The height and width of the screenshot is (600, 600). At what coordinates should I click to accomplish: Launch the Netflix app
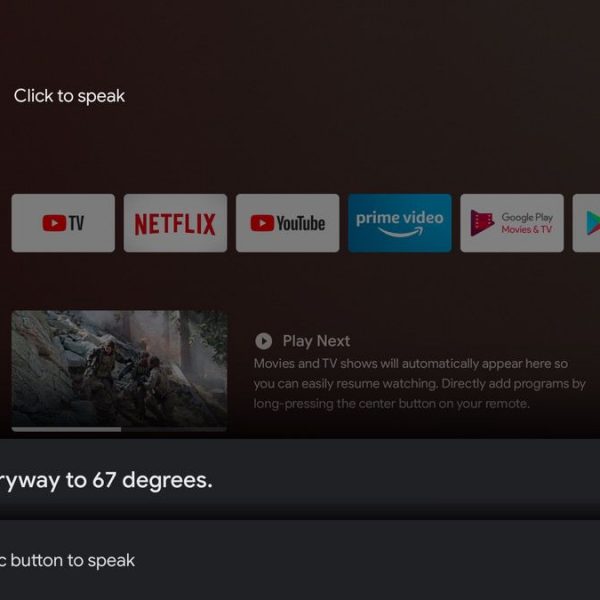click(175, 223)
